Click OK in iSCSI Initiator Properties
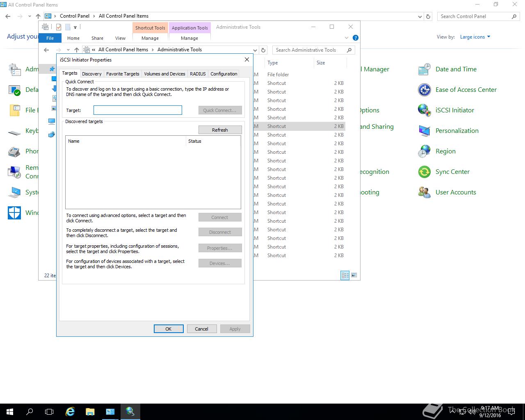This screenshot has height=420, width=525. tap(169, 329)
